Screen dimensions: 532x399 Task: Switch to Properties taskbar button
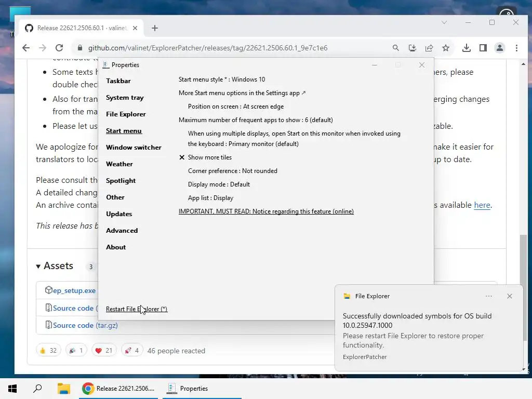[202, 389]
